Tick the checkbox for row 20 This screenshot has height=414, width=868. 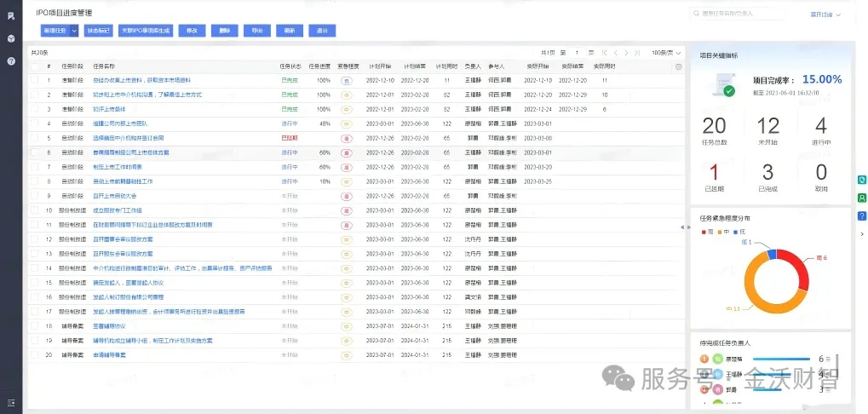(34, 354)
